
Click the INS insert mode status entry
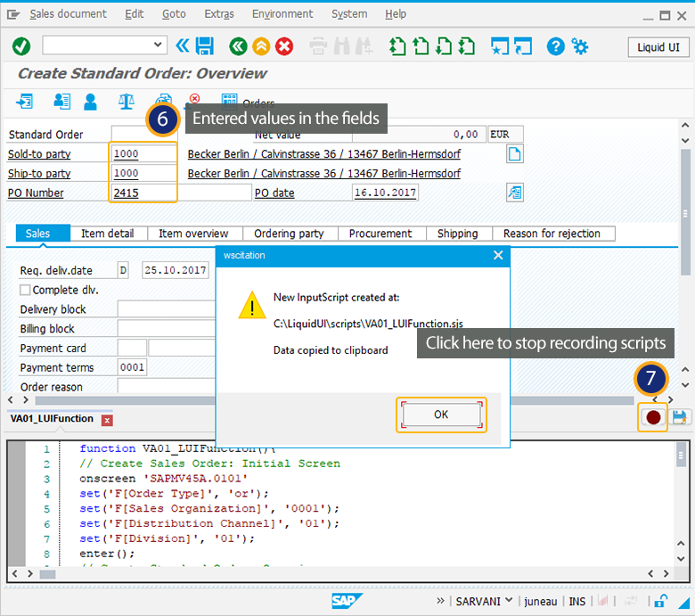[x=576, y=602]
